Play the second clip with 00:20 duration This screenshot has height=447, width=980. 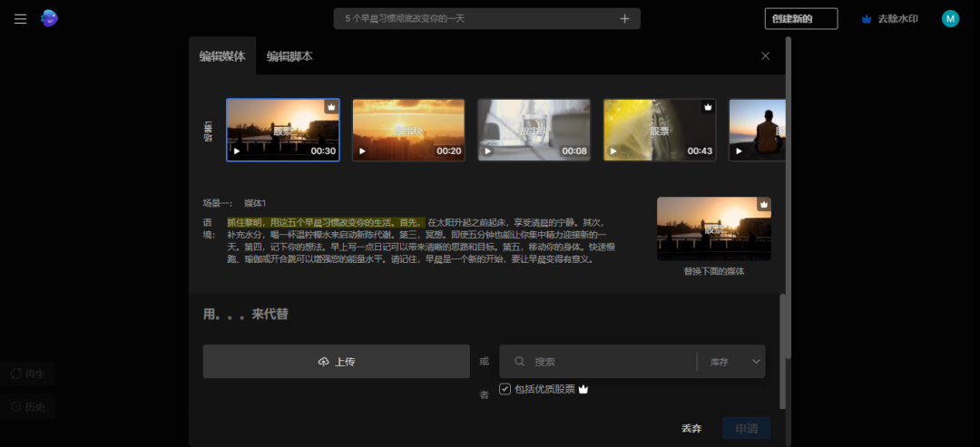363,151
